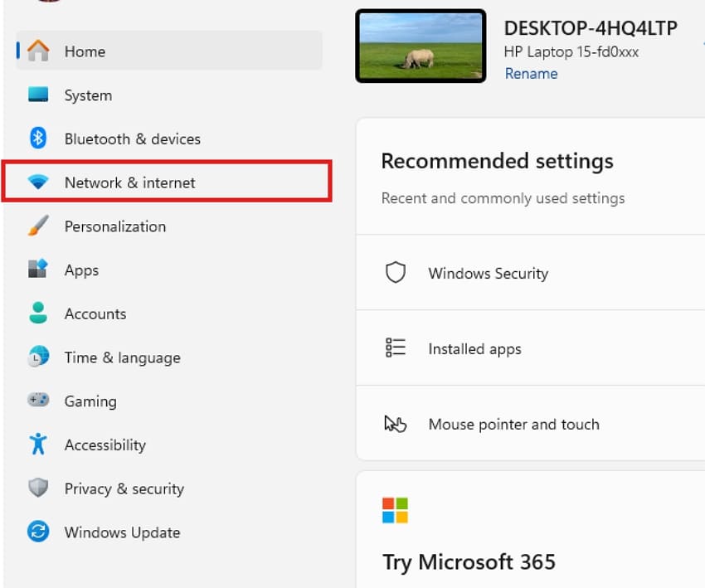
Task: Open Windows Security recommended setting
Action: 531,272
